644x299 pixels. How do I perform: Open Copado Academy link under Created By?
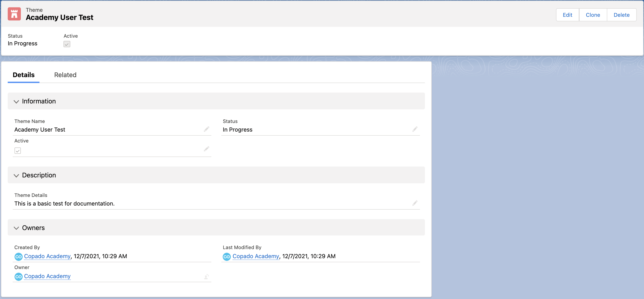(x=47, y=256)
